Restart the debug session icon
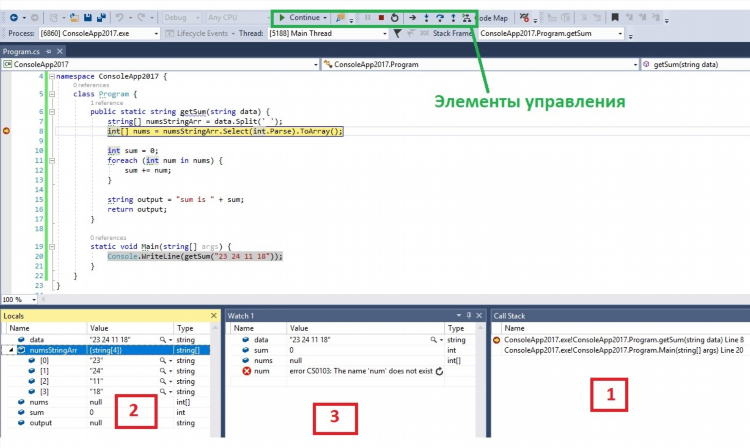 point(395,18)
